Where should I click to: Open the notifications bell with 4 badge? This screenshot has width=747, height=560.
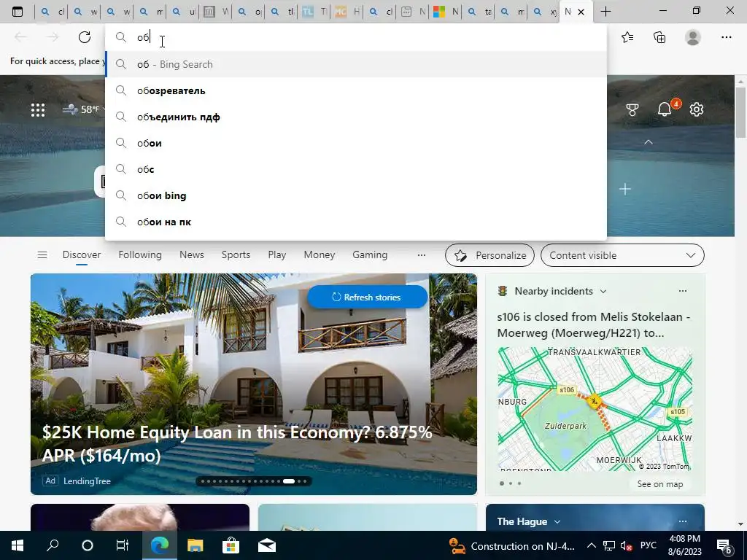(x=665, y=108)
